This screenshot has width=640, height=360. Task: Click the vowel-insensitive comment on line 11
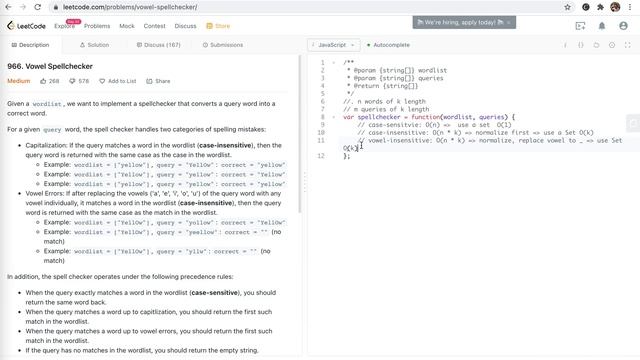483,144
